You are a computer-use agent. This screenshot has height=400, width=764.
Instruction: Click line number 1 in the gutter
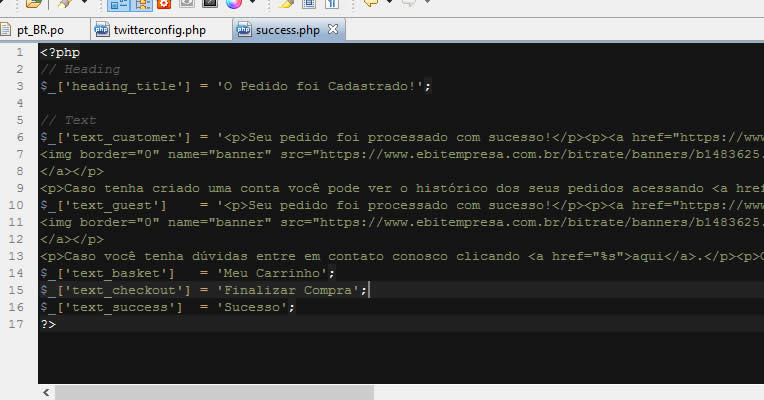pyautogui.click(x=19, y=52)
